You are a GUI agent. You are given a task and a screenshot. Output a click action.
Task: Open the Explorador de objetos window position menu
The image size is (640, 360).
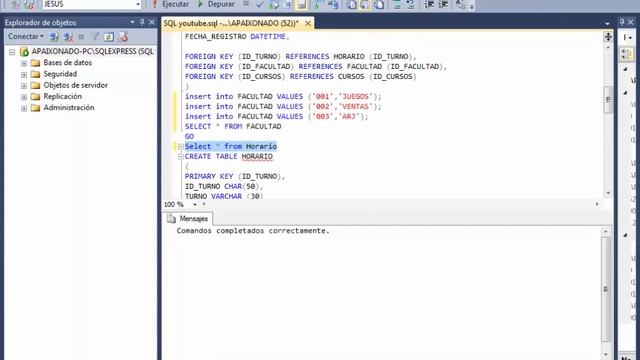pyautogui.click(x=132, y=22)
